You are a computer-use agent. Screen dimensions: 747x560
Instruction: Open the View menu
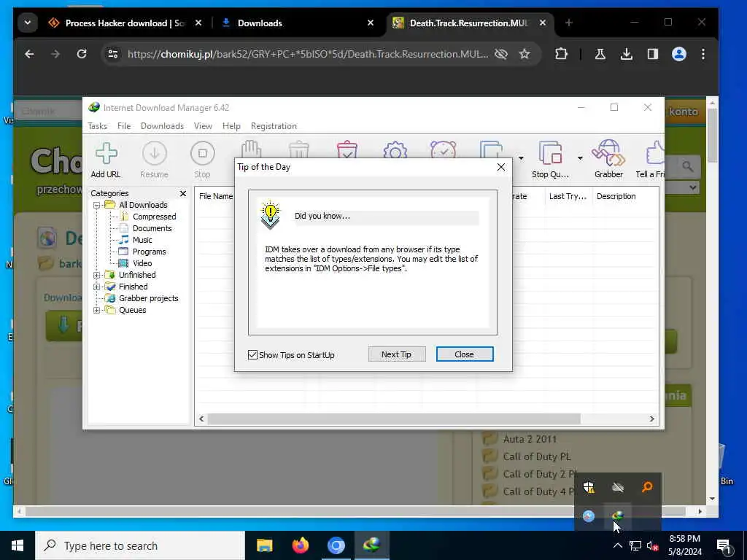tap(203, 126)
